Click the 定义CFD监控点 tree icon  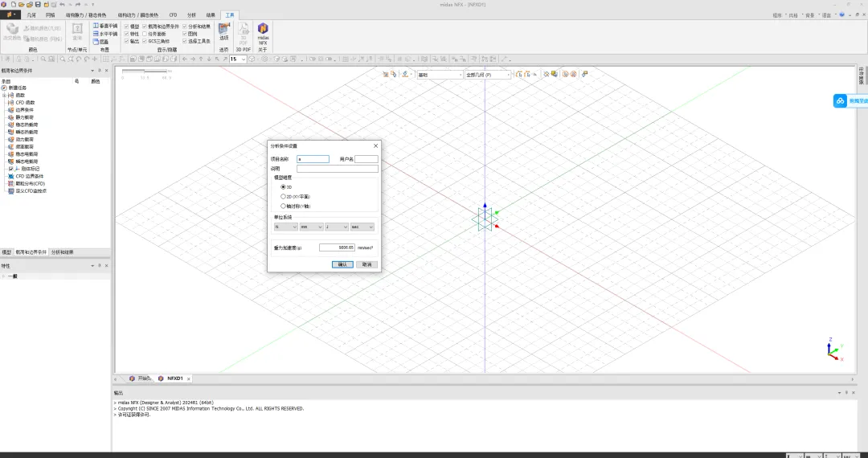coord(11,191)
